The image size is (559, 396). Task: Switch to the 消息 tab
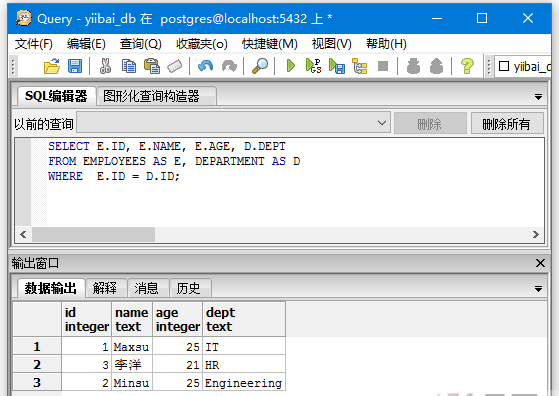pyautogui.click(x=147, y=288)
